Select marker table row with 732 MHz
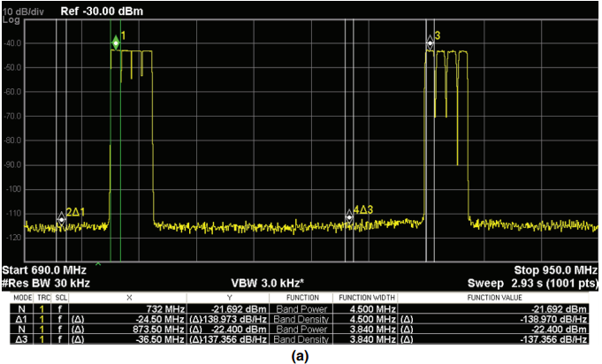602x364 pixels. click(300, 309)
